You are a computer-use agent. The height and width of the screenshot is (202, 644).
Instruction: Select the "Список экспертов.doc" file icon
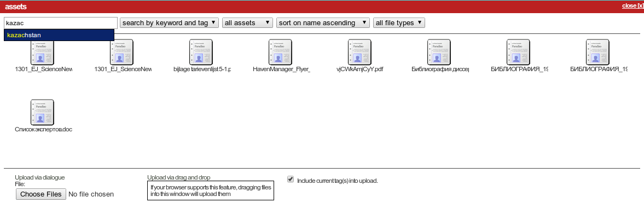43,112
